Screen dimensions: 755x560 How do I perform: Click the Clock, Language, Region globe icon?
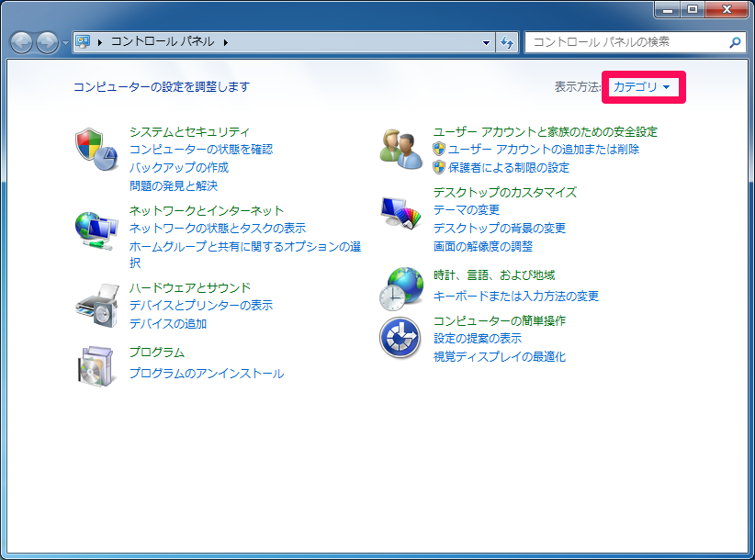[400, 288]
